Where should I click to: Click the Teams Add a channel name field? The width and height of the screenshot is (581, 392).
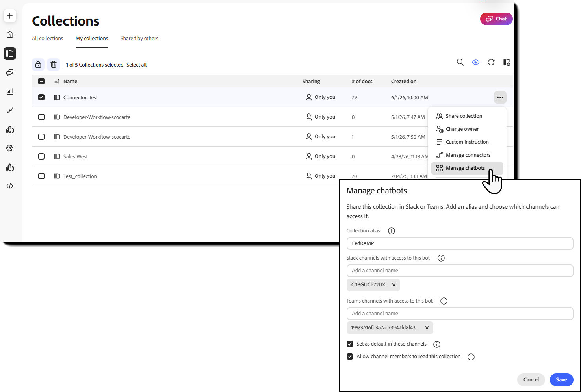[x=460, y=314]
